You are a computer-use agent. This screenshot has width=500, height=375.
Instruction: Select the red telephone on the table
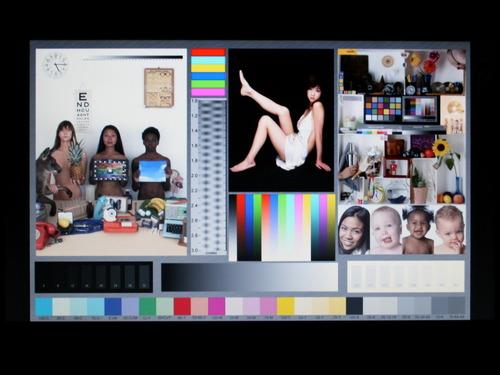pos(47,235)
